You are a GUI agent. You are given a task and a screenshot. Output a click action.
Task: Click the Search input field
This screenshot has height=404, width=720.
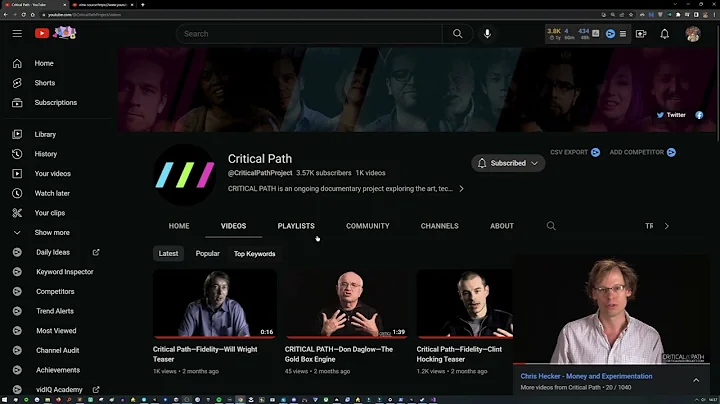coord(309,34)
